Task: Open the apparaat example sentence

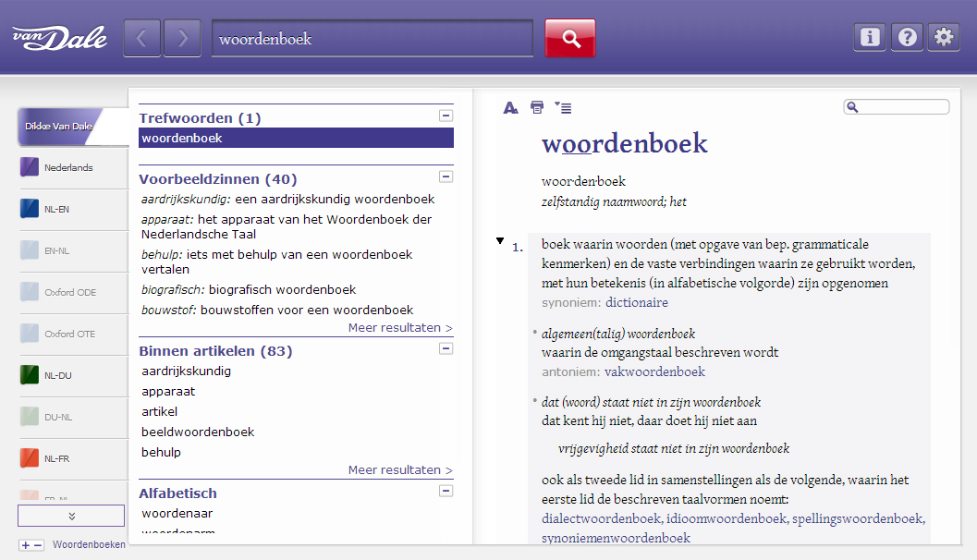Action: pos(287,226)
